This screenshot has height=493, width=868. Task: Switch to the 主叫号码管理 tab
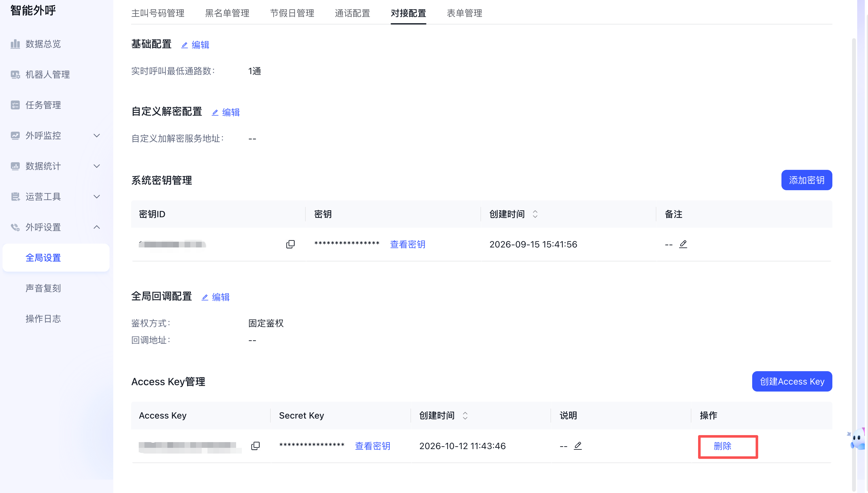(x=158, y=13)
